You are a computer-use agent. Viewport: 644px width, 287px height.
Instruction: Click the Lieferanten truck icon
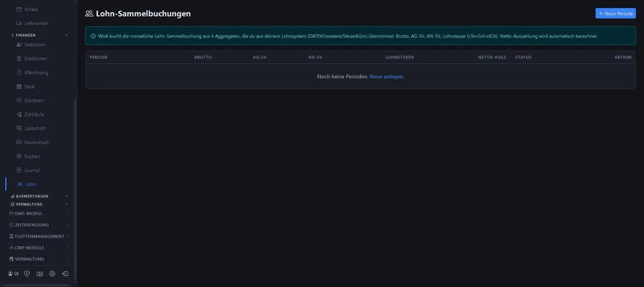pyautogui.click(x=19, y=23)
